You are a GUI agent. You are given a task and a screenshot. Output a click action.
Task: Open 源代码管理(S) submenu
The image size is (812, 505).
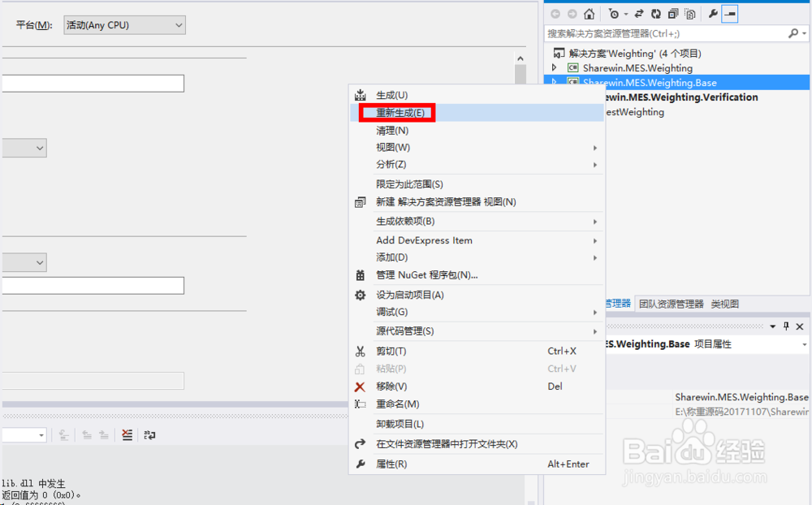click(477, 331)
